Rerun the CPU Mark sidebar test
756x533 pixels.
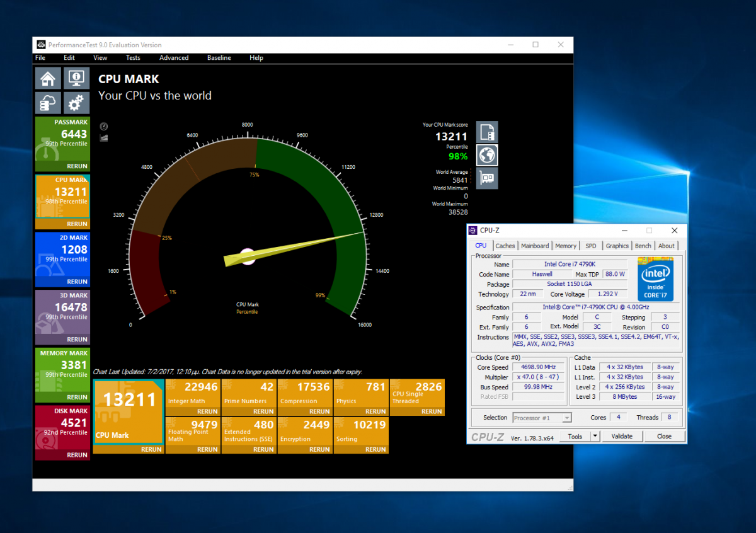[77, 224]
